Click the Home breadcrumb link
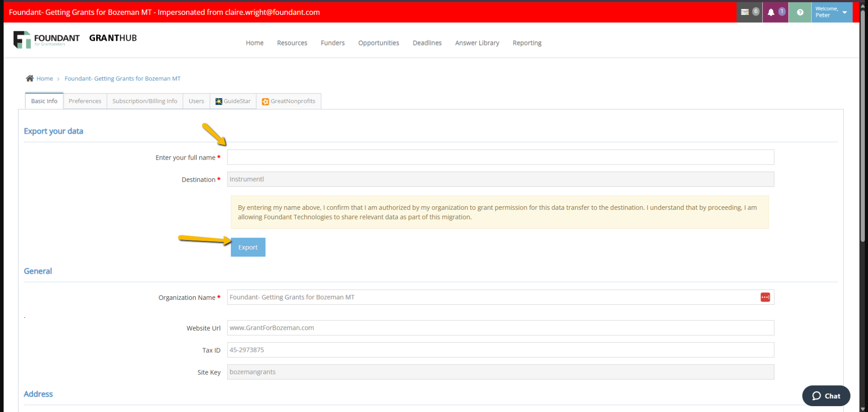The image size is (868, 412). tap(45, 79)
